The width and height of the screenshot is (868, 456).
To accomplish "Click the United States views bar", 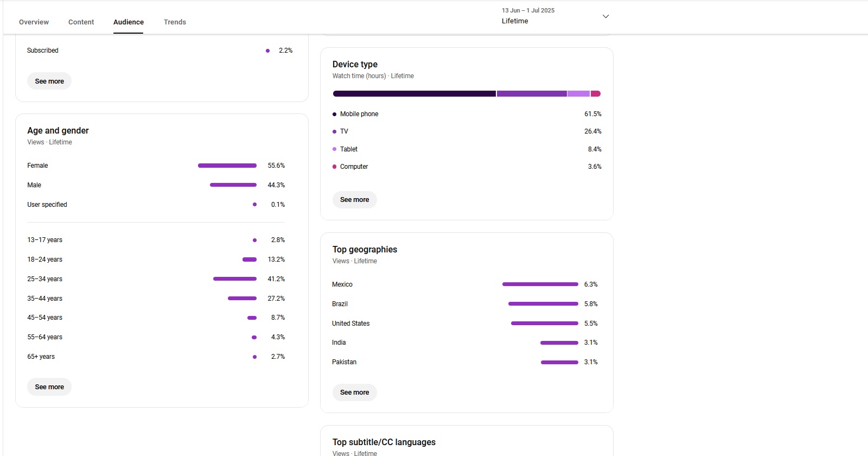I will 545,324.
